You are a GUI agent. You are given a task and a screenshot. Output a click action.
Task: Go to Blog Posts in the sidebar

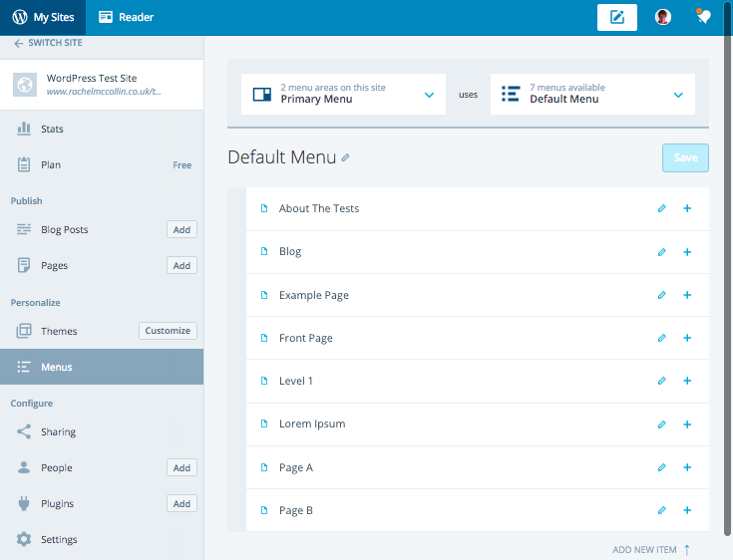(65, 230)
